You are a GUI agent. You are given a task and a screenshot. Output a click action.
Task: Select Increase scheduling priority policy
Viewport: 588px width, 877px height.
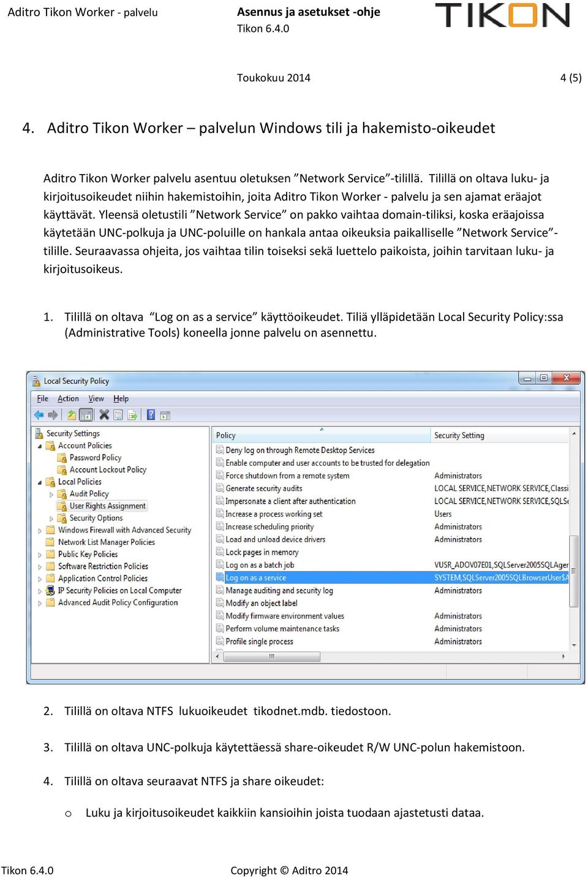[269, 527]
